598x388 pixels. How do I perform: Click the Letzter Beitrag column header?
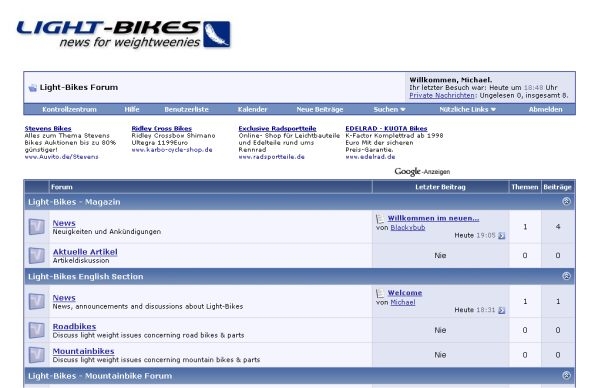coord(440,187)
